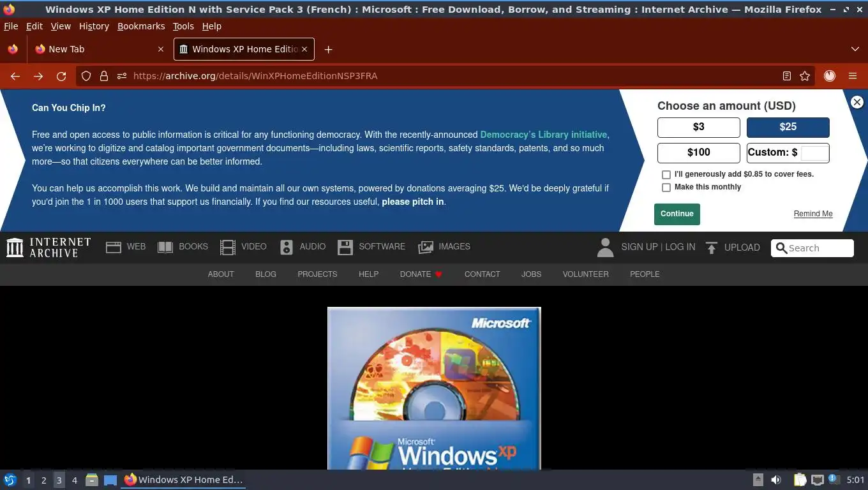Viewport: 868px width, 490px height.
Task: Click the SIGN UP link
Action: click(639, 247)
